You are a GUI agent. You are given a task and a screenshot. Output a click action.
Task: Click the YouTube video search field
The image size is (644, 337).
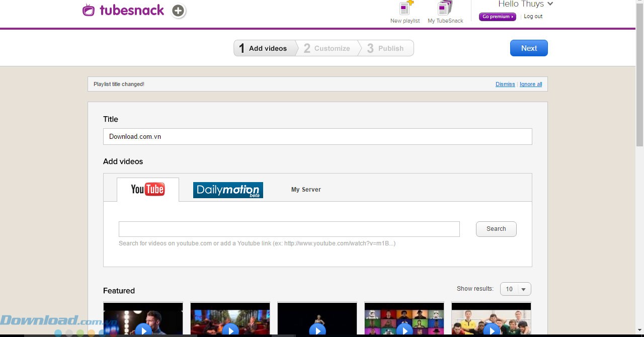point(289,229)
